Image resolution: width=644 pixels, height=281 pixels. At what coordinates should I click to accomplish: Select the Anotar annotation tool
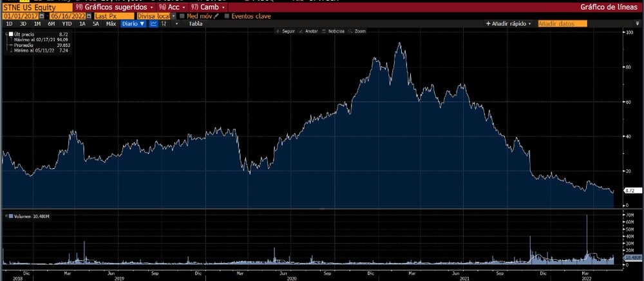[310, 31]
